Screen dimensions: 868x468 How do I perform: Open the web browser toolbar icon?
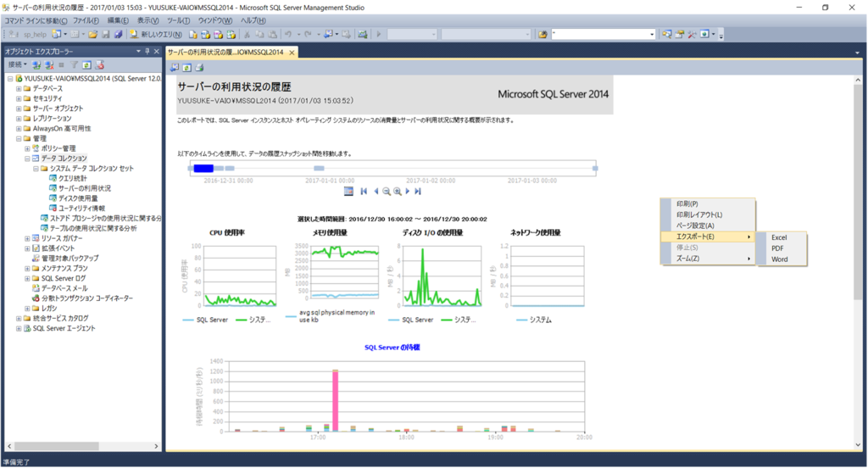tap(704, 35)
